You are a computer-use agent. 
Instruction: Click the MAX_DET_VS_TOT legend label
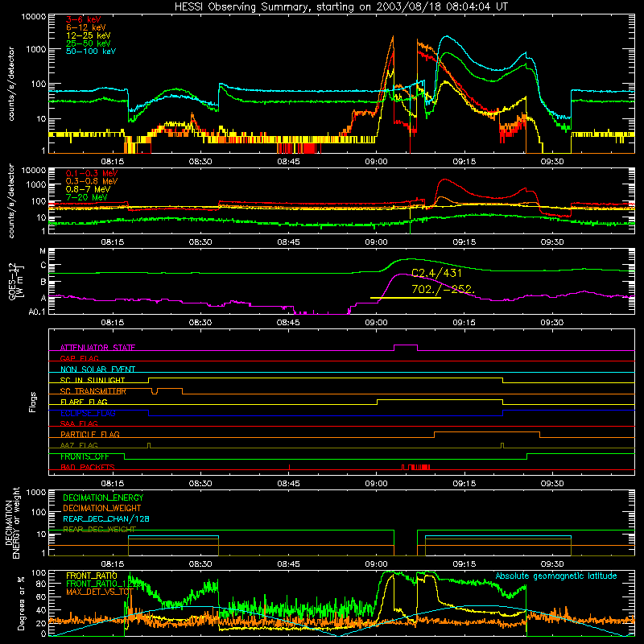(100, 592)
